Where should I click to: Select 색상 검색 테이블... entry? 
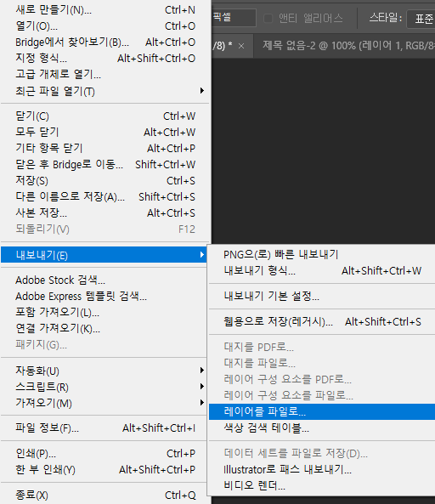(322, 428)
